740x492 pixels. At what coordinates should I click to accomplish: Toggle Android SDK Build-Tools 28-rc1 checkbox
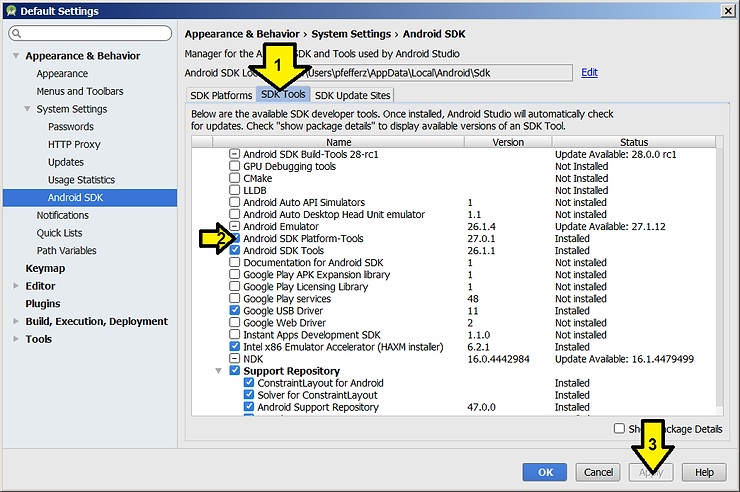click(x=235, y=154)
